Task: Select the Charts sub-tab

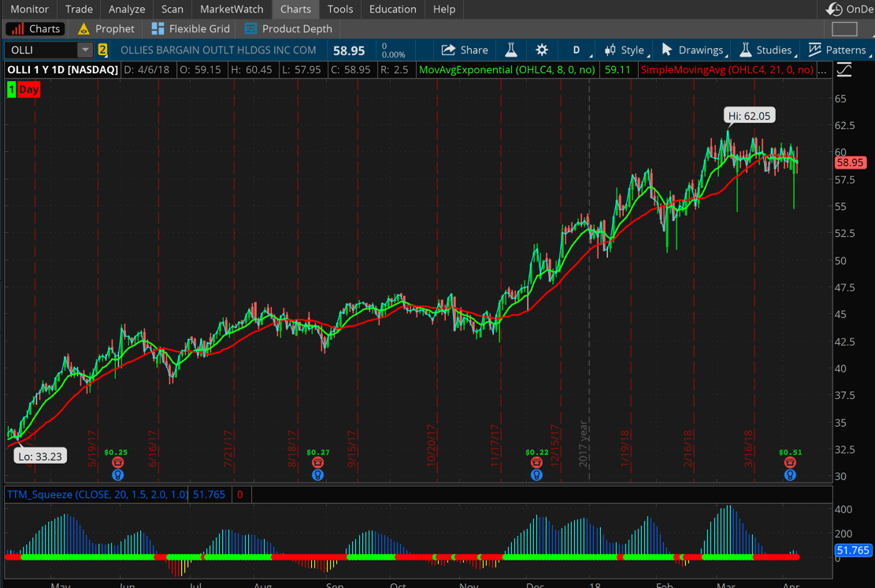Action: [35, 28]
